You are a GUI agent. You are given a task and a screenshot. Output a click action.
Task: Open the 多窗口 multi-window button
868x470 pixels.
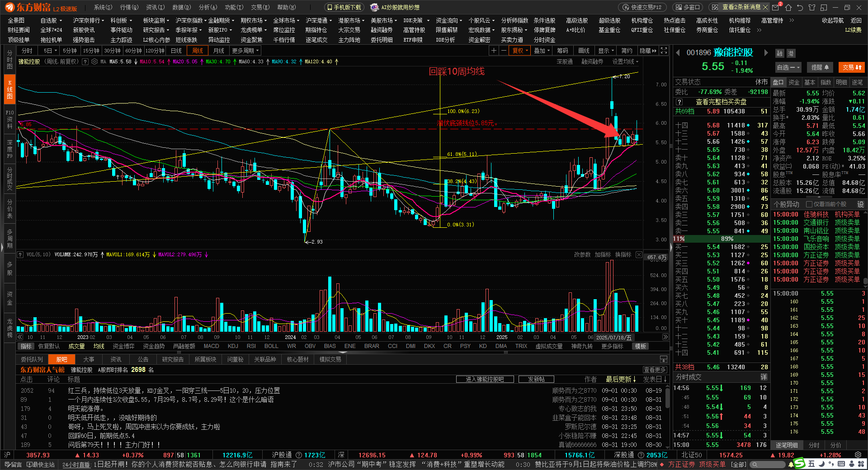click(688, 7)
